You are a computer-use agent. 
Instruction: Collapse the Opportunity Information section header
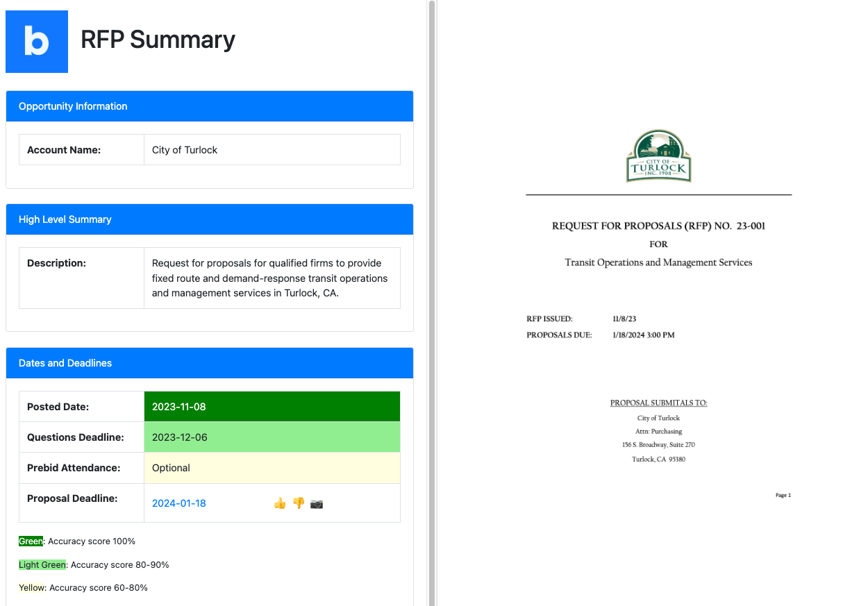click(x=208, y=106)
